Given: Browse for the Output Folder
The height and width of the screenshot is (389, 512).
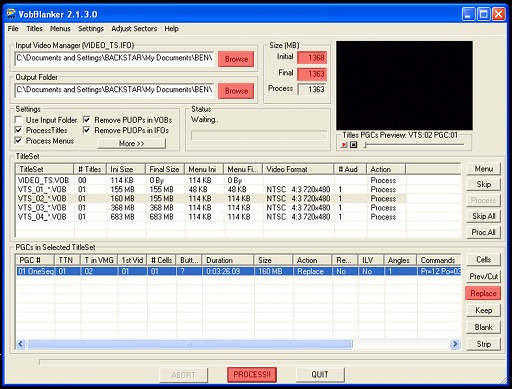Looking at the screenshot, I should 236,91.
